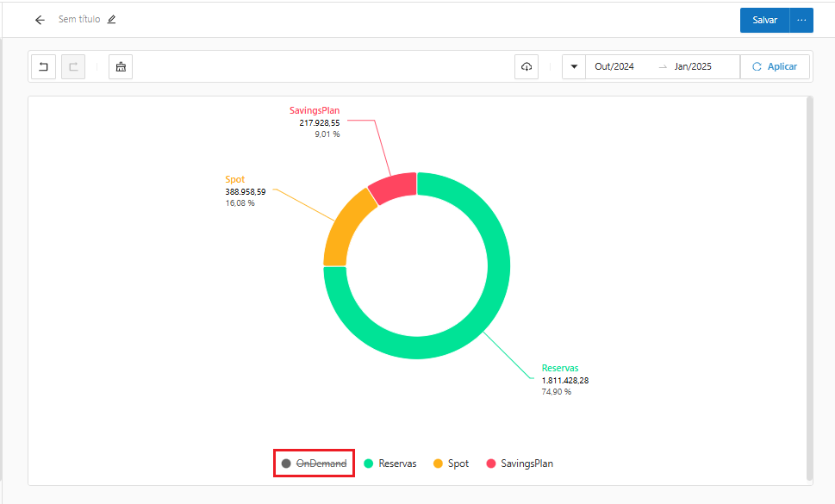The height and width of the screenshot is (504, 835).
Task: Click the back arrow icon
Action: point(40,20)
